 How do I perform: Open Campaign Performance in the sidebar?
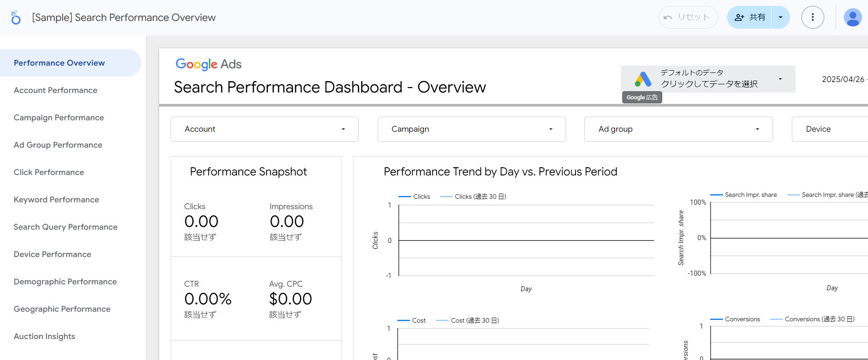(58, 118)
